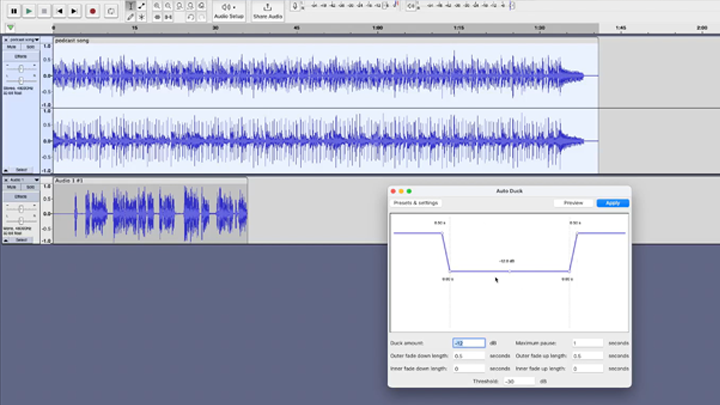Open Presets & settings in Auto Duck
This screenshot has height=405, width=720.
tap(416, 203)
